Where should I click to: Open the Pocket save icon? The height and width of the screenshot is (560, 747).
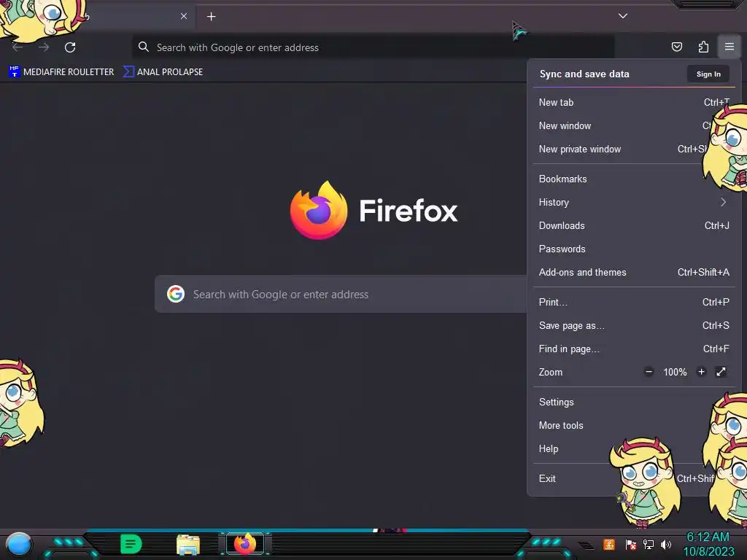(x=676, y=47)
